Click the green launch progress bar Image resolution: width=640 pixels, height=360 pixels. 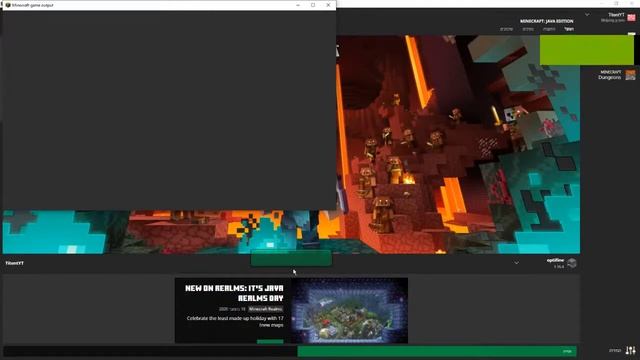point(437,351)
